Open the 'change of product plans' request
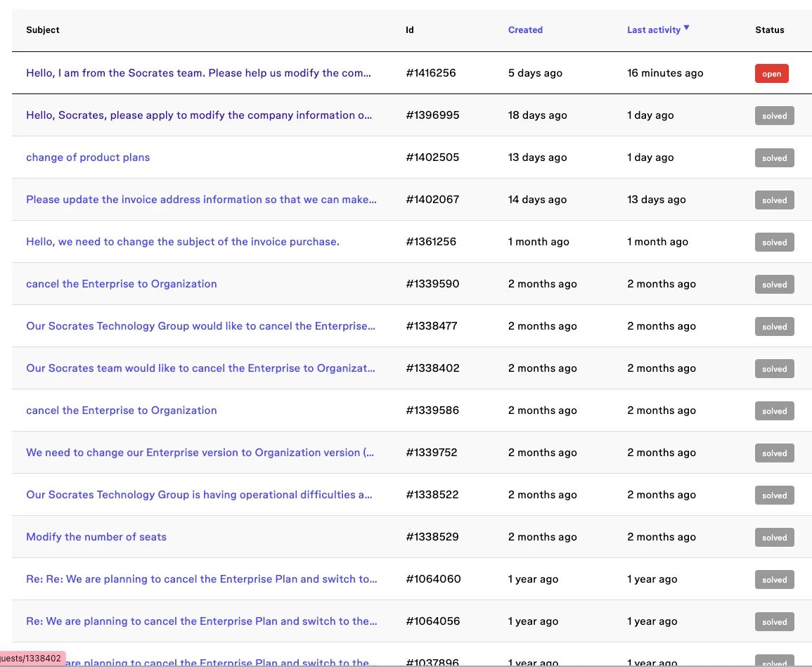812x667 pixels. pyautogui.click(x=88, y=157)
